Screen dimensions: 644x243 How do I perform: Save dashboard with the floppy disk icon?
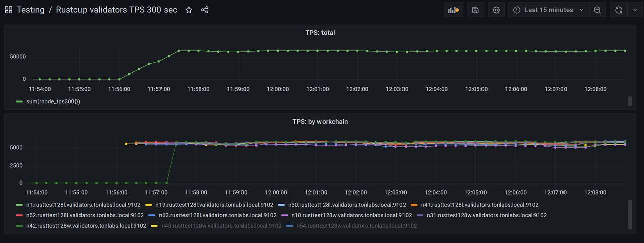pyautogui.click(x=475, y=10)
